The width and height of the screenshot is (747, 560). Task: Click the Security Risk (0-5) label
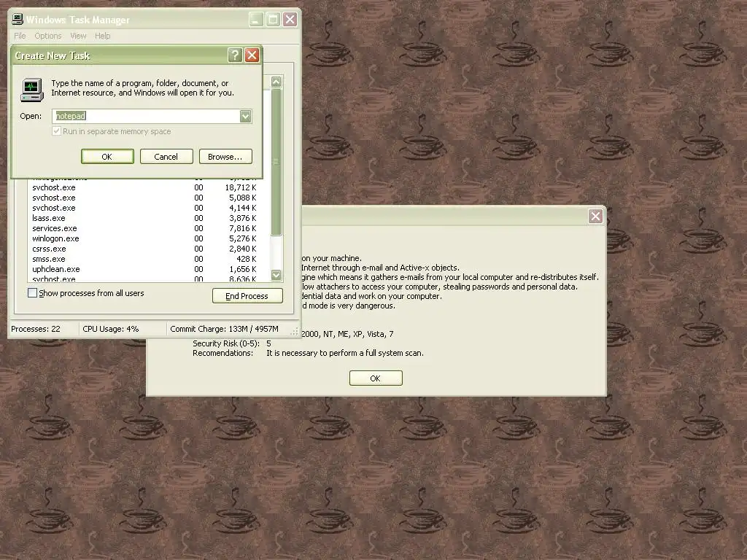(226, 343)
